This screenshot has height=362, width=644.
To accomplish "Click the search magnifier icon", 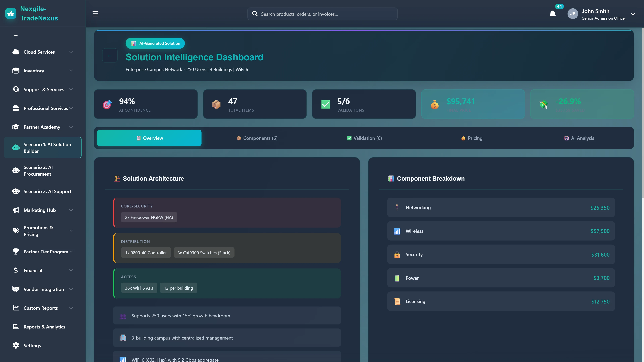I will 255,14.
